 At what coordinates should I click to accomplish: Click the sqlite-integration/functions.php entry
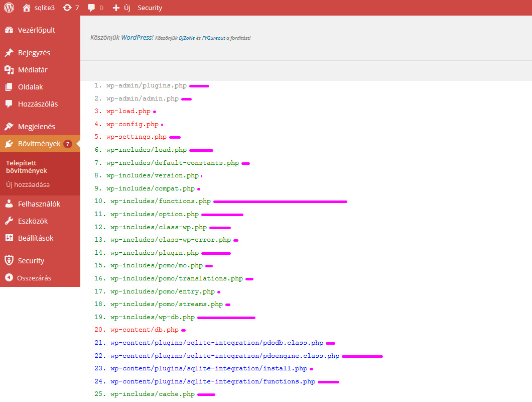pos(213,381)
